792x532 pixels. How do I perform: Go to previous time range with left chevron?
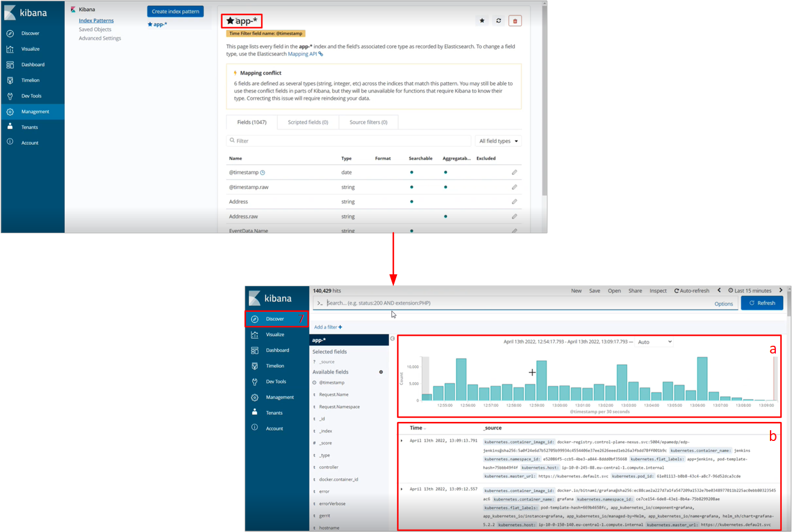click(719, 290)
